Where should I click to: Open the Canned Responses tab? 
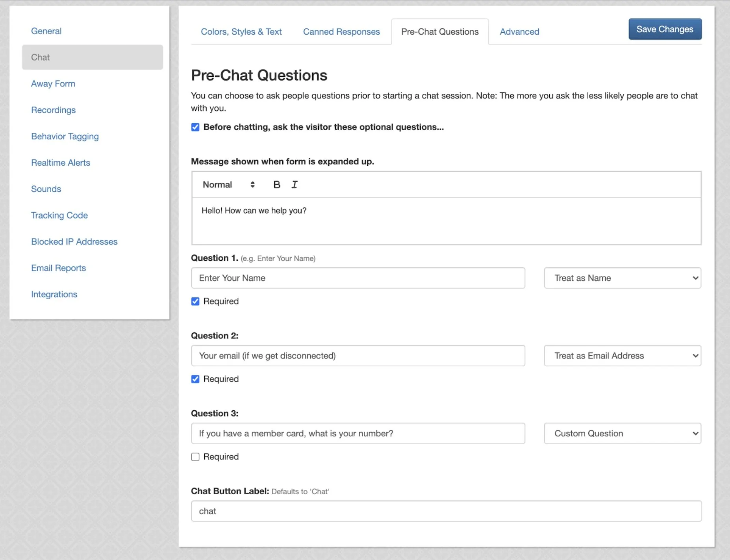(341, 32)
